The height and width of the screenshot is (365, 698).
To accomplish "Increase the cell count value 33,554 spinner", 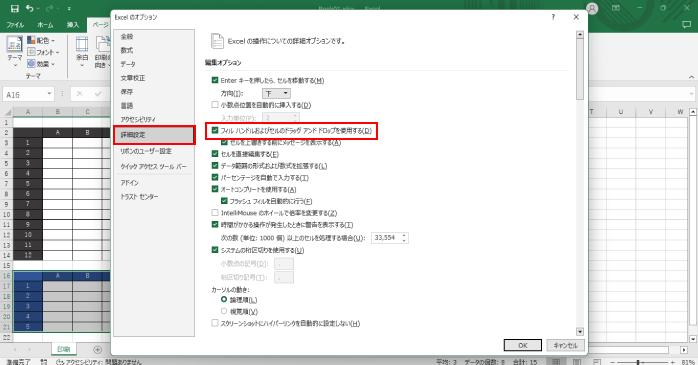I will click(x=404, y=235).
